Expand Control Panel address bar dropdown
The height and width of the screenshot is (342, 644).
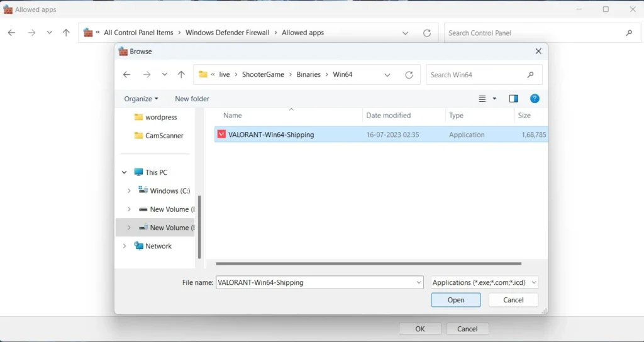click(406, 33)
